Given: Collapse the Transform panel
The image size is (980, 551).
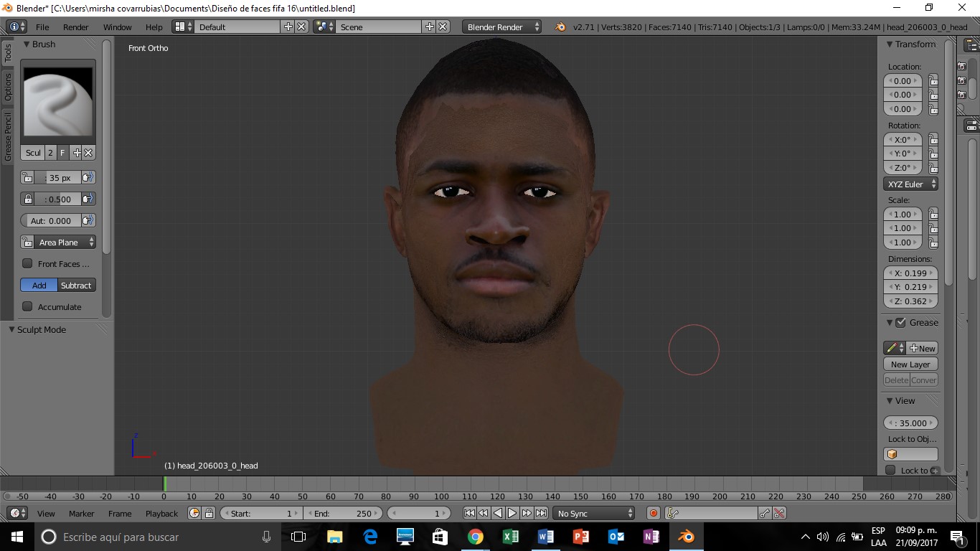Looking at the screenshot, I should coord(890,44).
